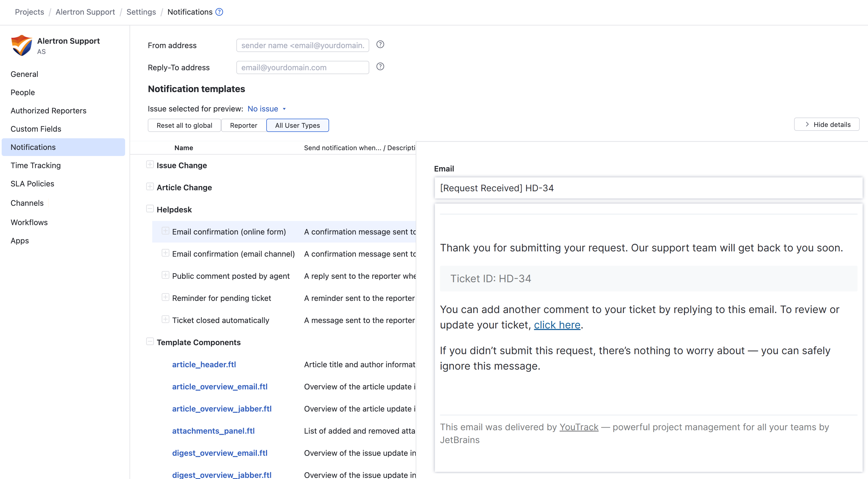Expand Ticket closed automatically row
This screenshot has height=479, width=868.
click(166, 319)
